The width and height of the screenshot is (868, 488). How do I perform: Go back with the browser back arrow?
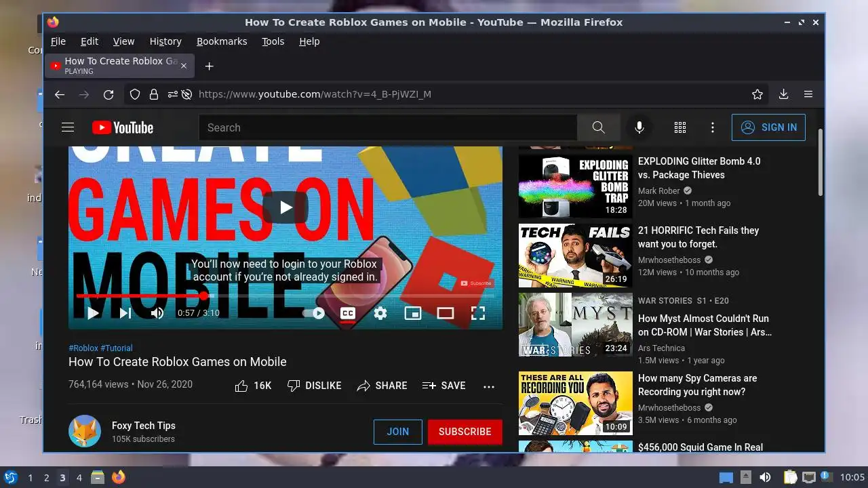(60, 94)
